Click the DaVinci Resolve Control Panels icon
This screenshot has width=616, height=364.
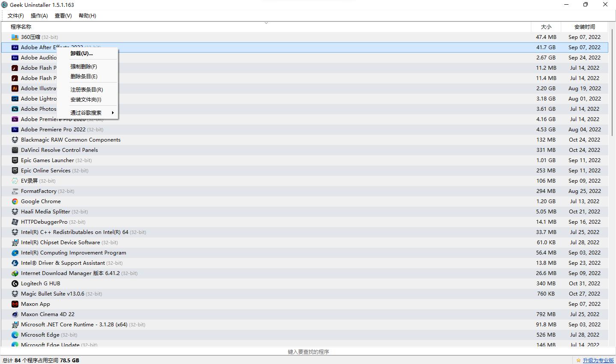coord(15,150)
